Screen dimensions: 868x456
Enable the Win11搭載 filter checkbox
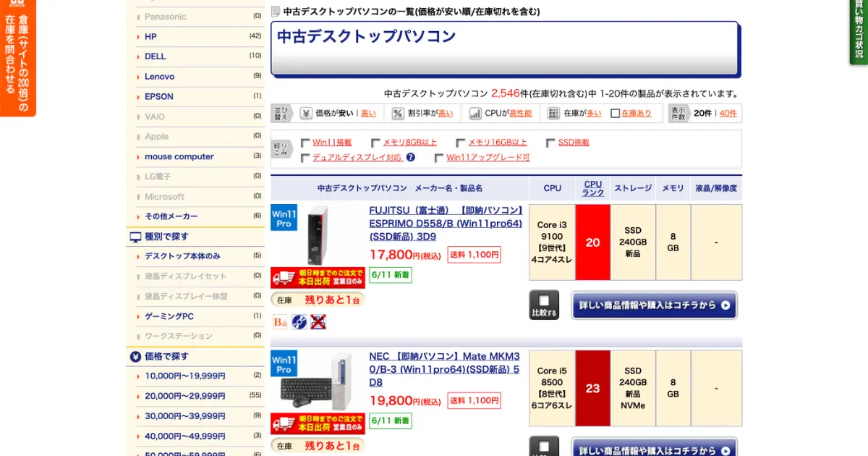tap(305, 143)
